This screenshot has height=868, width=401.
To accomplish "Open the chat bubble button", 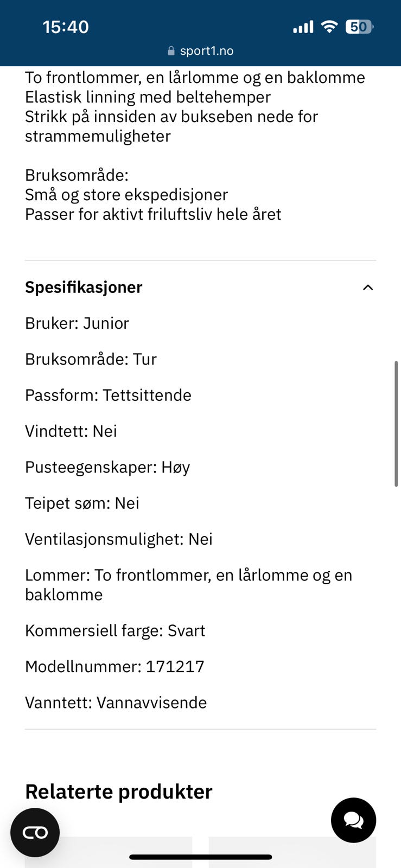I will pos(353,820).
